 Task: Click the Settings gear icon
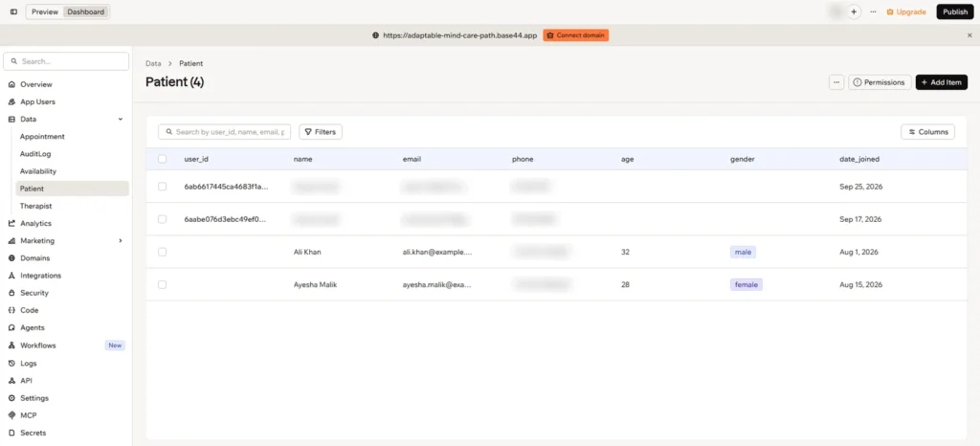tap(11, 398)
